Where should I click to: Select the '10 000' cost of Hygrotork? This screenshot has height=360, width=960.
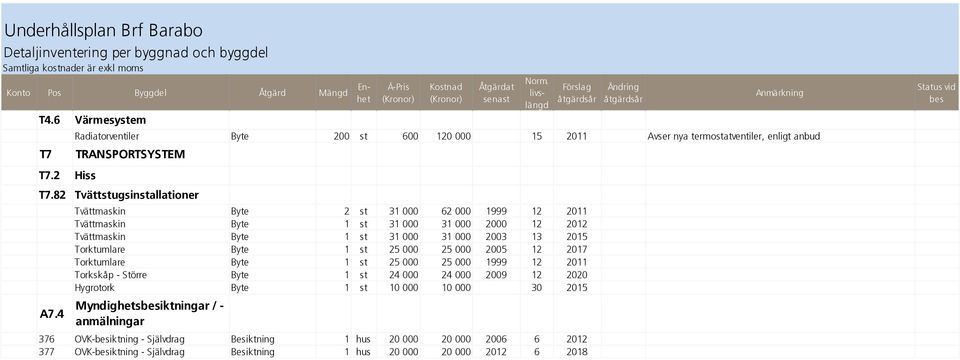pos(456,288)
